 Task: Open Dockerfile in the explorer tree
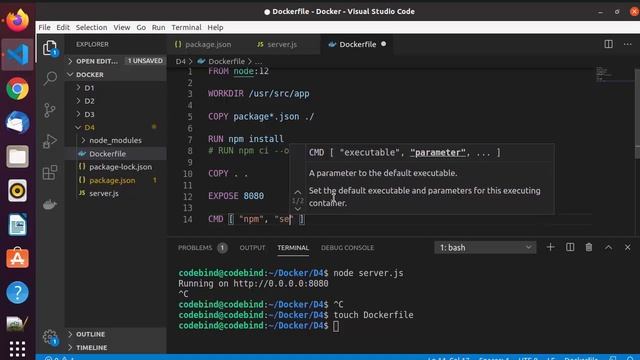click(x=116, y=153)
